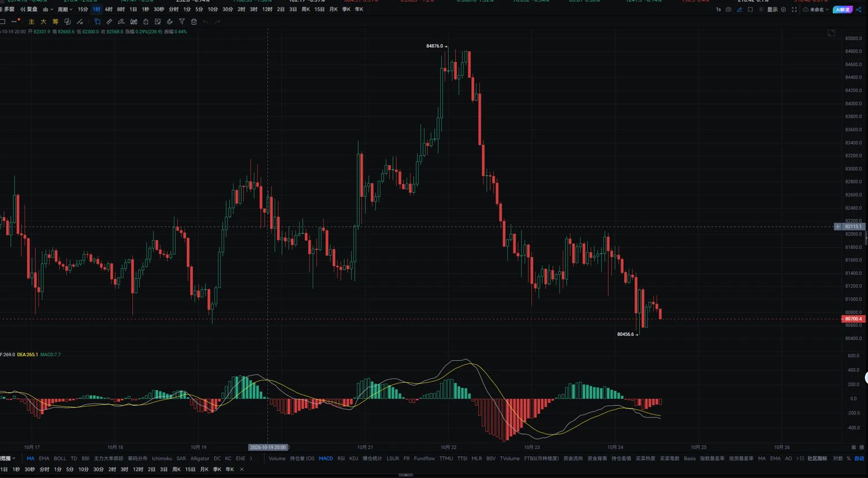Screen dimensions: 868x478
Task: Toggle the MACD sub-indicator
Action: (326, 458)
